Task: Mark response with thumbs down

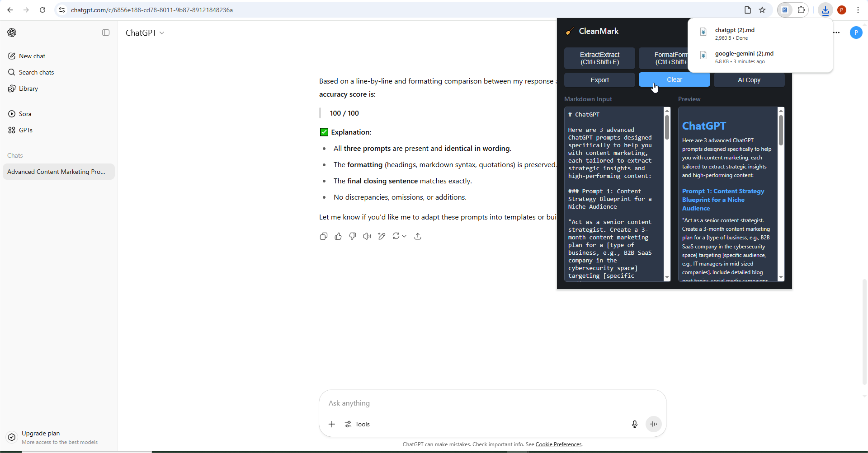Action: click(353, 236)
